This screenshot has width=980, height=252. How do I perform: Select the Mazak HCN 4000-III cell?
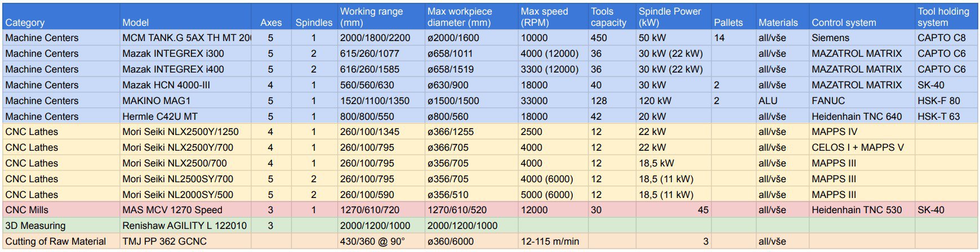pos(185,85)
